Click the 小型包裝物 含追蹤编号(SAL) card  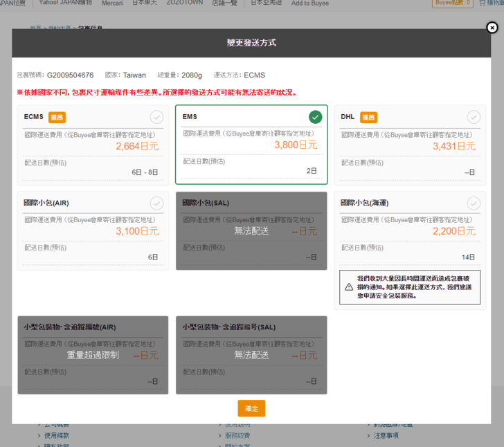coord(251,355)
